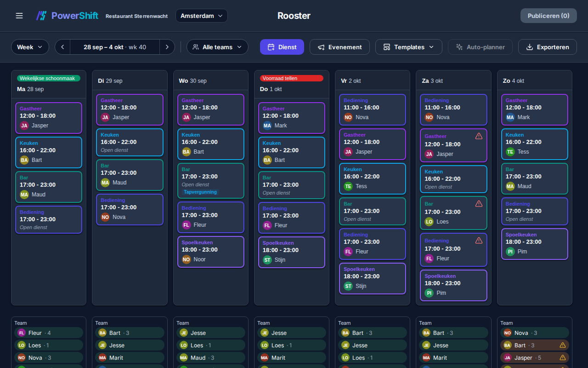Select Marit in Tuesday's team list
588x368 pixels.
pyautogui.click(x=130, y=357)
